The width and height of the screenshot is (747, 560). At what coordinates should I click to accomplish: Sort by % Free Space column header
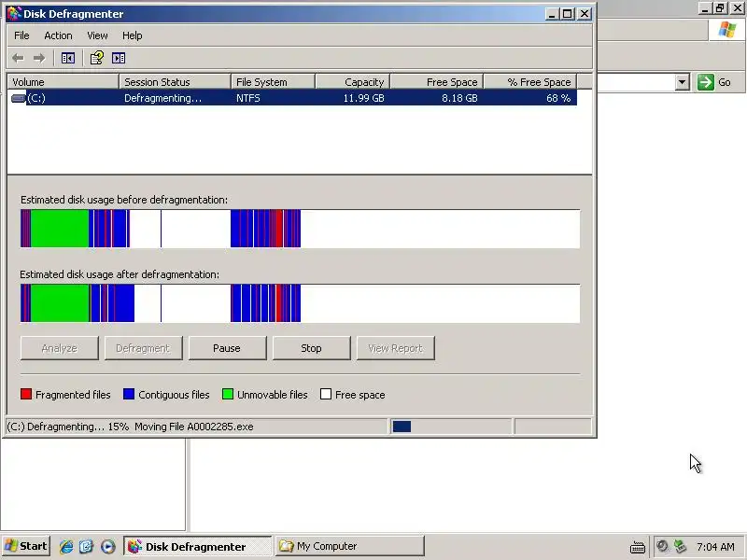tap(530, 82)
